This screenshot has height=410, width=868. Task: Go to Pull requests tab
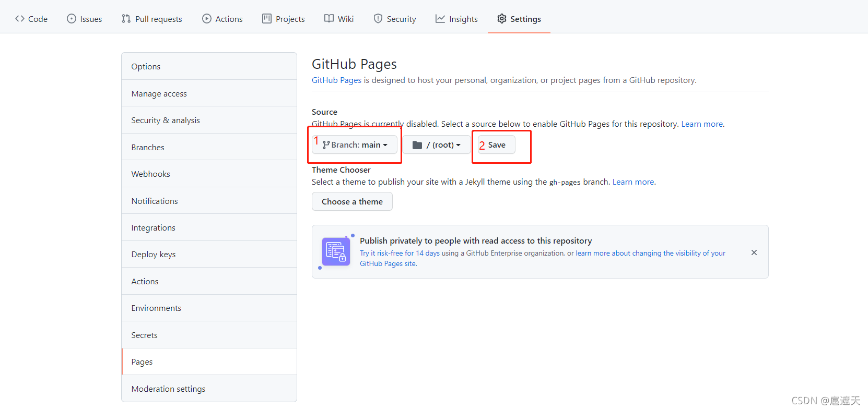152,19
